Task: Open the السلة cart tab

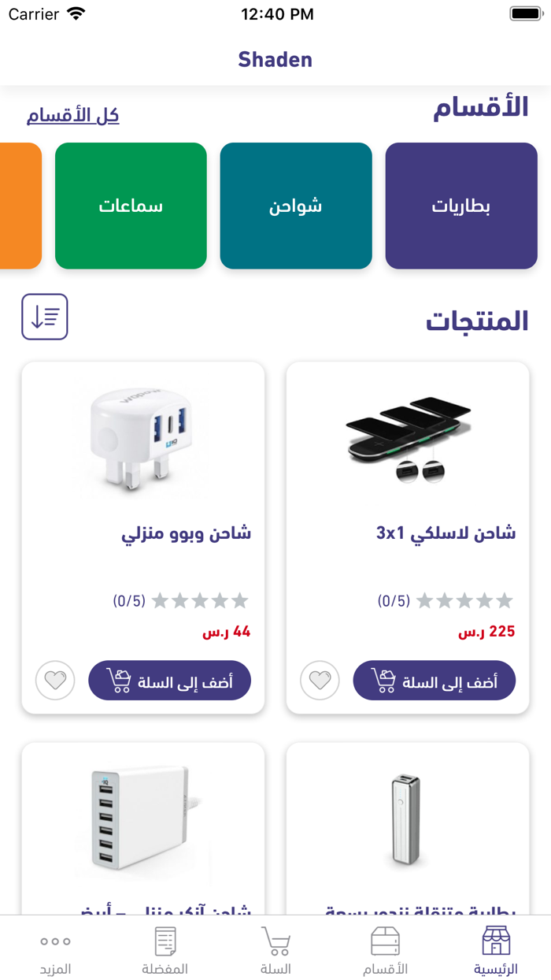Action: coord(275,950)
